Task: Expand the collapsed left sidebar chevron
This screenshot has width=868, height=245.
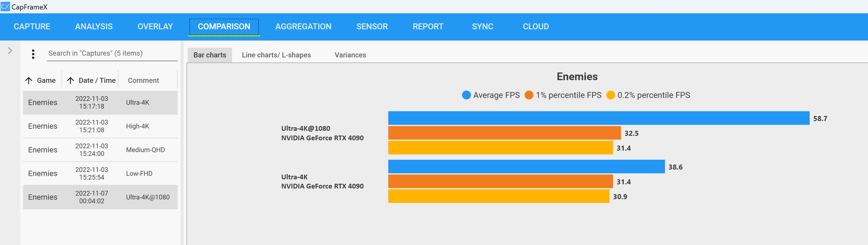Action: tap(10, 51)
